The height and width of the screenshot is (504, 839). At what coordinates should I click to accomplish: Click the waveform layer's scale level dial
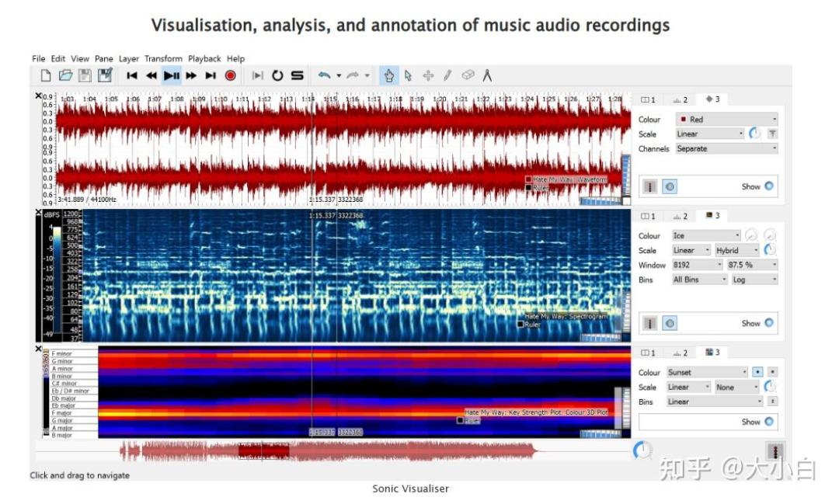pos(755,134)
